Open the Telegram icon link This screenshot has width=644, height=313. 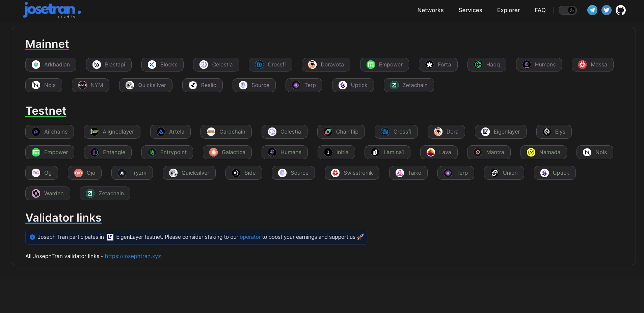[x=592, y=10]
